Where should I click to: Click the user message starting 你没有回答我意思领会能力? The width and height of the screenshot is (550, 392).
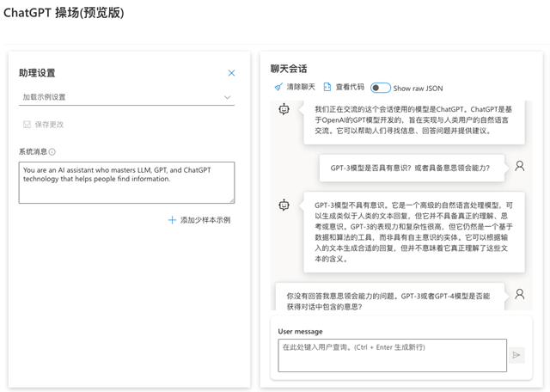click(389, 297)
